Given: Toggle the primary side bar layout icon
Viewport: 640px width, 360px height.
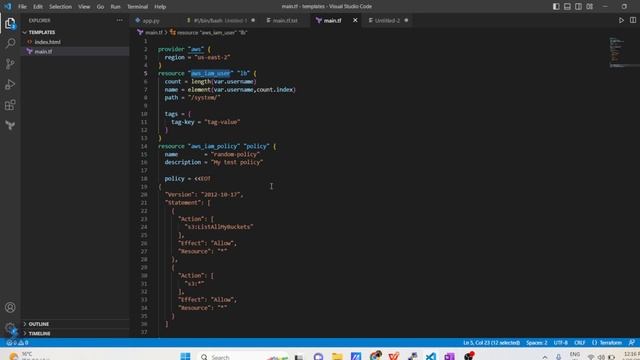Looking at the screenshot, I should (x=556, y=7).
